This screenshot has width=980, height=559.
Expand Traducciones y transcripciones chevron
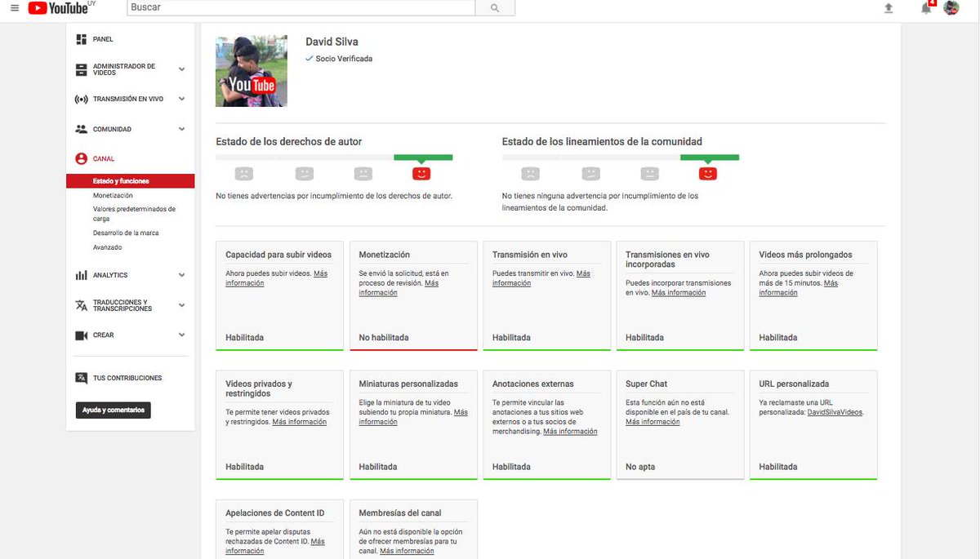coord(181,305)
